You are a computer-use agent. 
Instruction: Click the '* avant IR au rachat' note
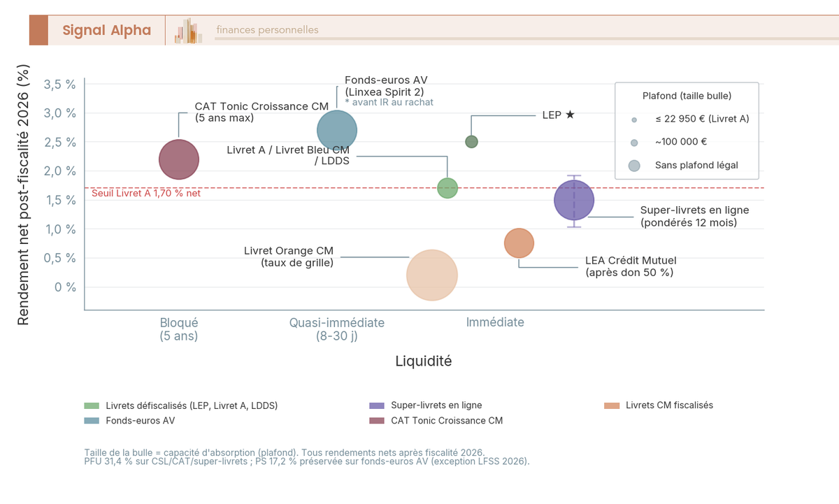tap(389, 102)
